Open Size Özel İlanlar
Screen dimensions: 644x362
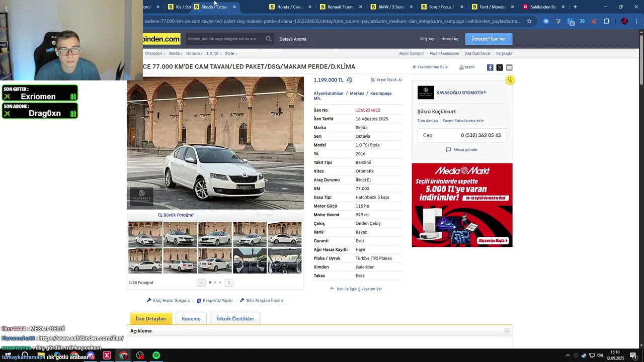pyautogui.click(x=477, y=53)
